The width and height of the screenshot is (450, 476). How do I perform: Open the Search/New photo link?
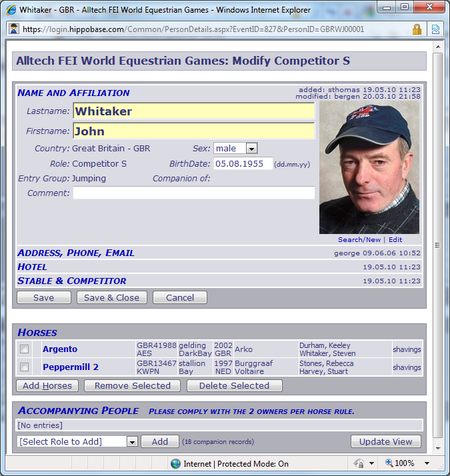[x=359, y=239]
